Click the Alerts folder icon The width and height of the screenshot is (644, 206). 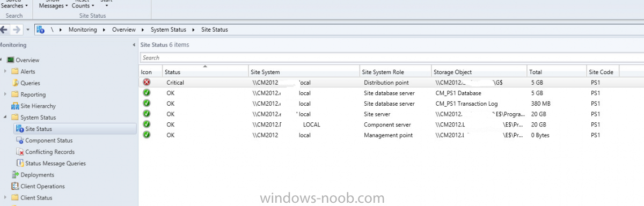(x=15, y=71)
